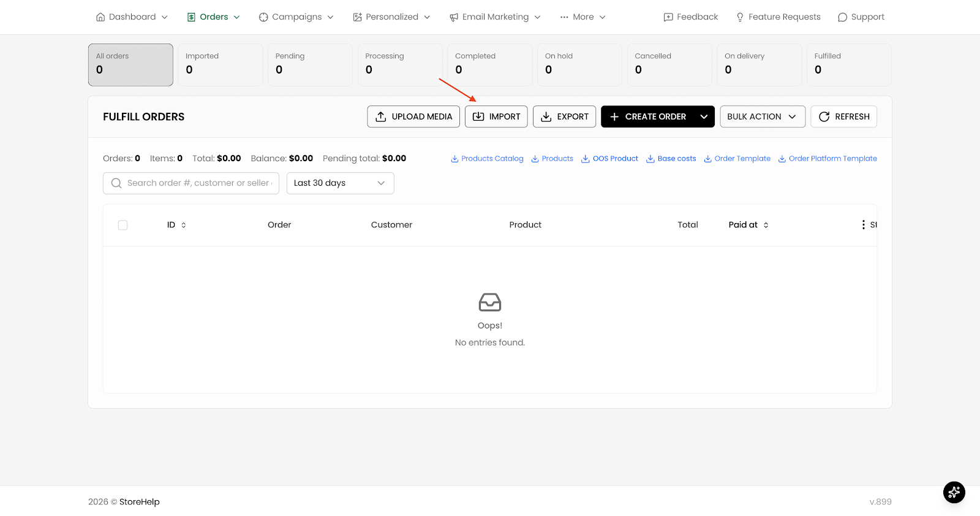Expand the Campaigns menu chevron

(x=330, y=17)
